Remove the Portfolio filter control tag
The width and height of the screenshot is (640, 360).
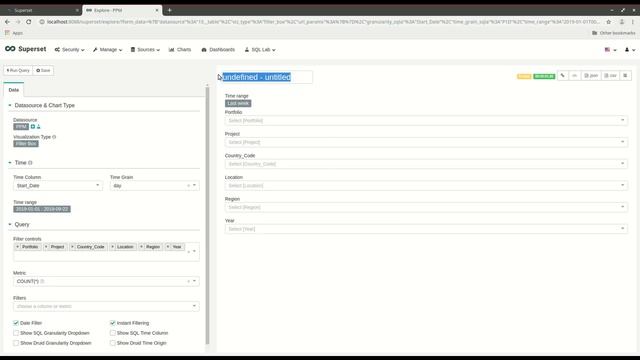tap(17, 247)
